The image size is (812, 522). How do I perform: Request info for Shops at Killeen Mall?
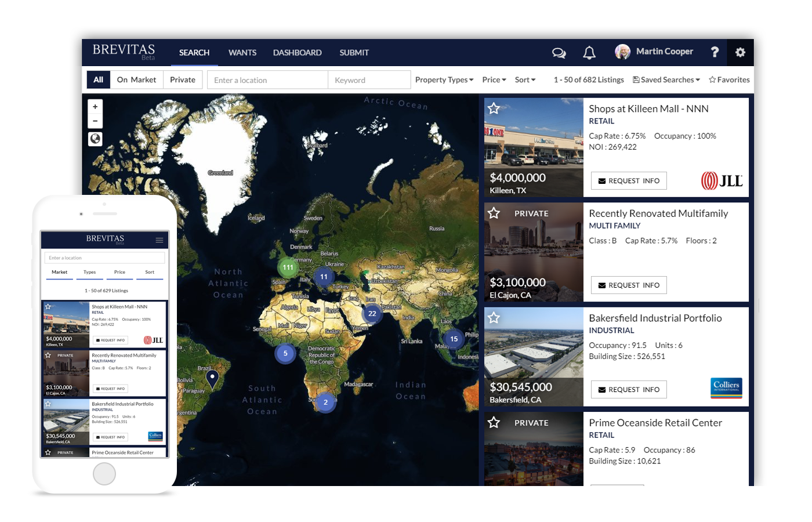[629, 181]
